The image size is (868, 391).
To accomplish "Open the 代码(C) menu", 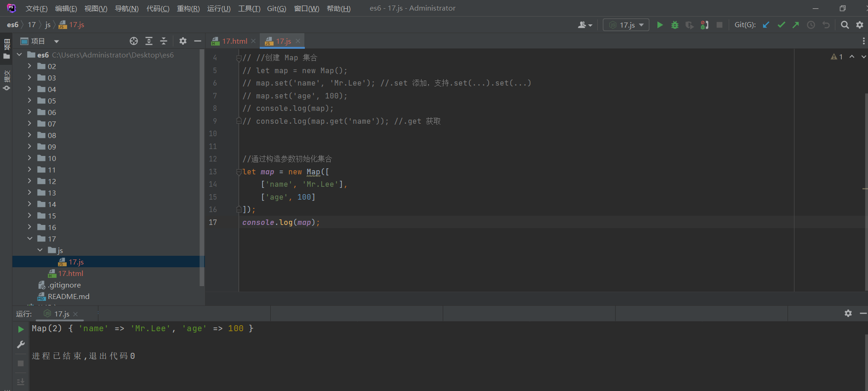I will [158, 8].
